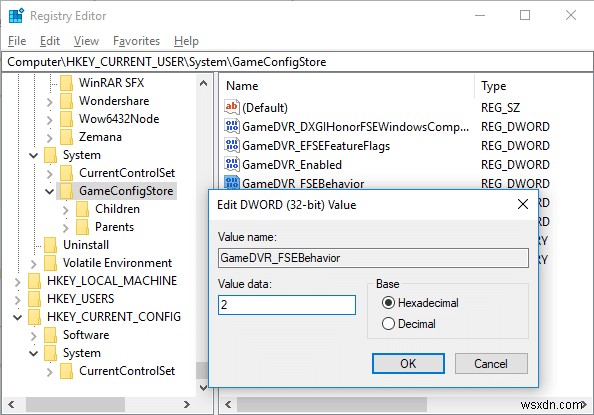Expand the HKEY_LOCAL_MACHINE hive
Screen dimensions: 594x415
pyautogui.click(x=18, y=282)
